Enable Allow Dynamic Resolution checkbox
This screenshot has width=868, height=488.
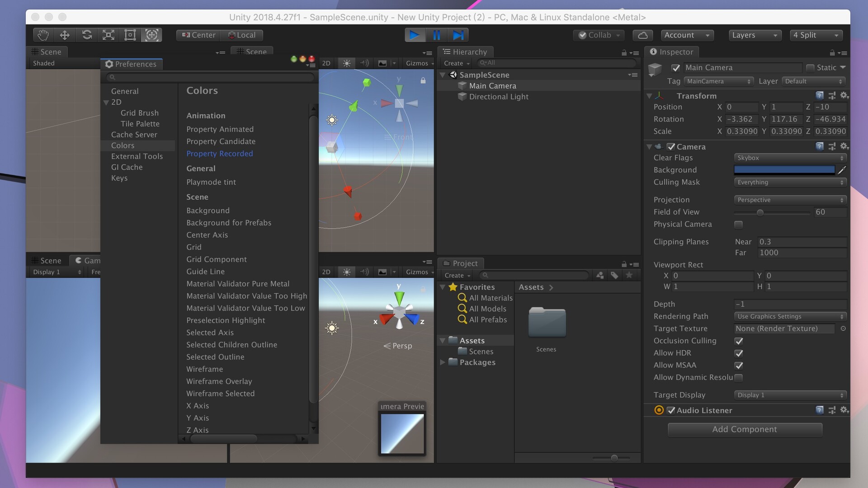tap(738, 377)
